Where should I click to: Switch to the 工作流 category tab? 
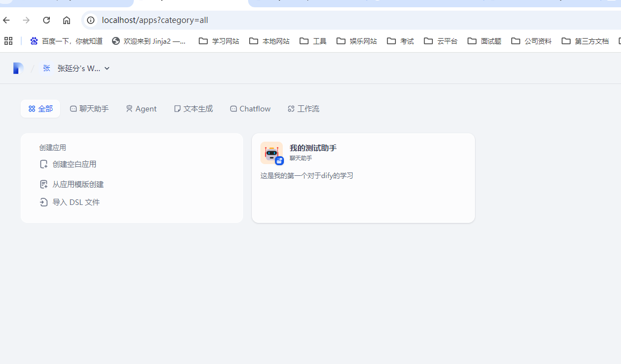pos(304,109)
